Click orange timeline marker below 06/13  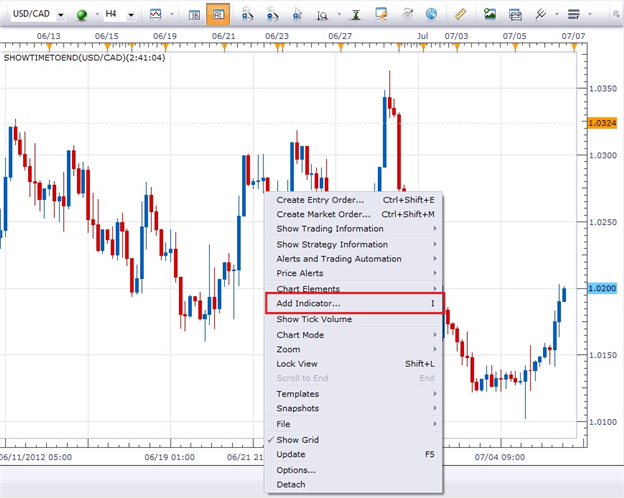tap(49, 47)
